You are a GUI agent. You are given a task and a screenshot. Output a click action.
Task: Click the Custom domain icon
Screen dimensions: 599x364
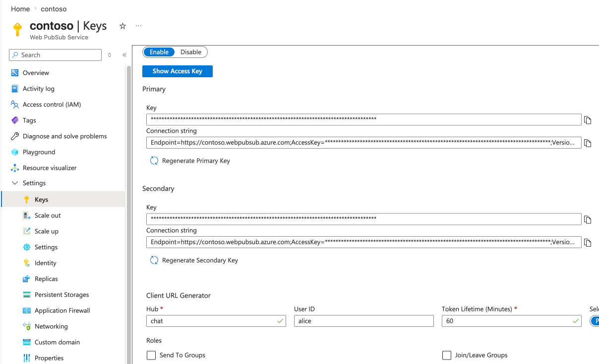pos(27,342)
